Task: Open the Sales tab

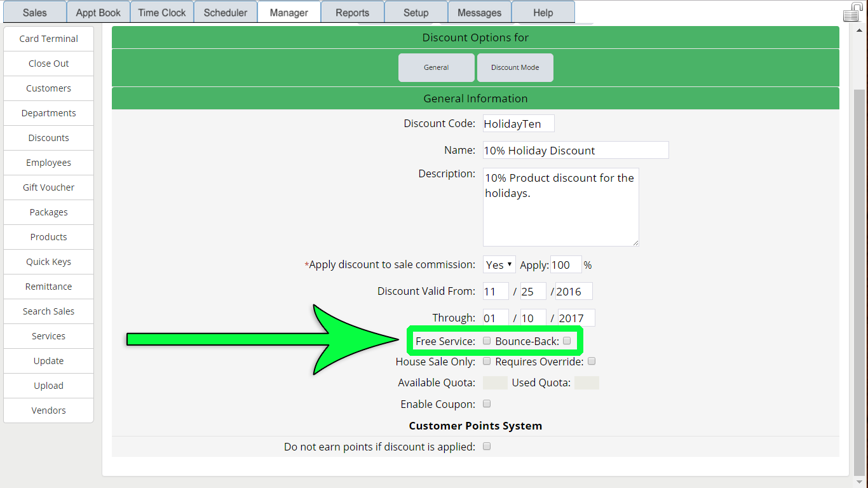Action: (x=35, y=13)
